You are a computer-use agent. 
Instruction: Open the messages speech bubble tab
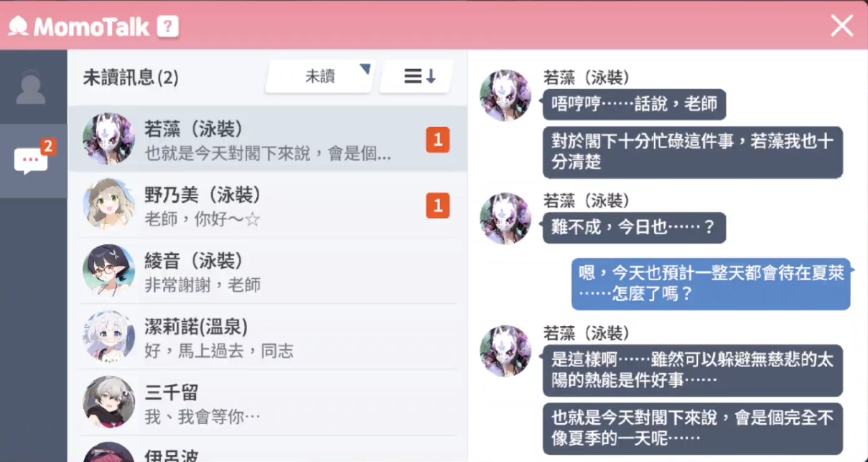coord(33,160)
